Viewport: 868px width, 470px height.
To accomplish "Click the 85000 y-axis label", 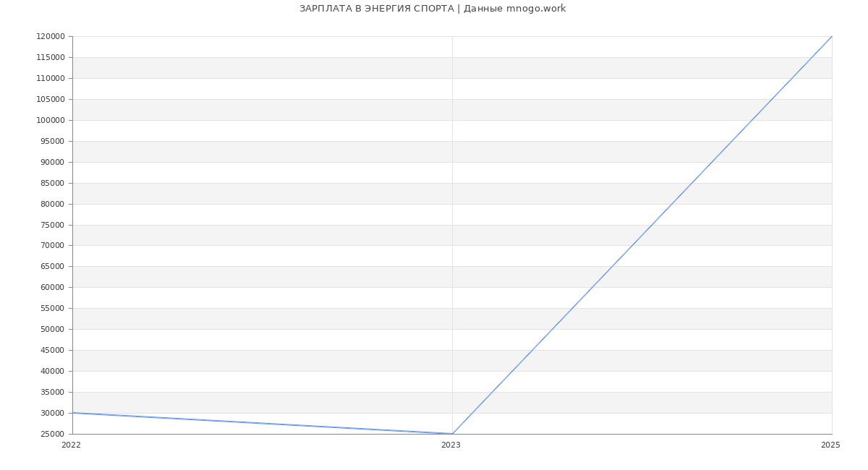I will [x=53, y=184].
